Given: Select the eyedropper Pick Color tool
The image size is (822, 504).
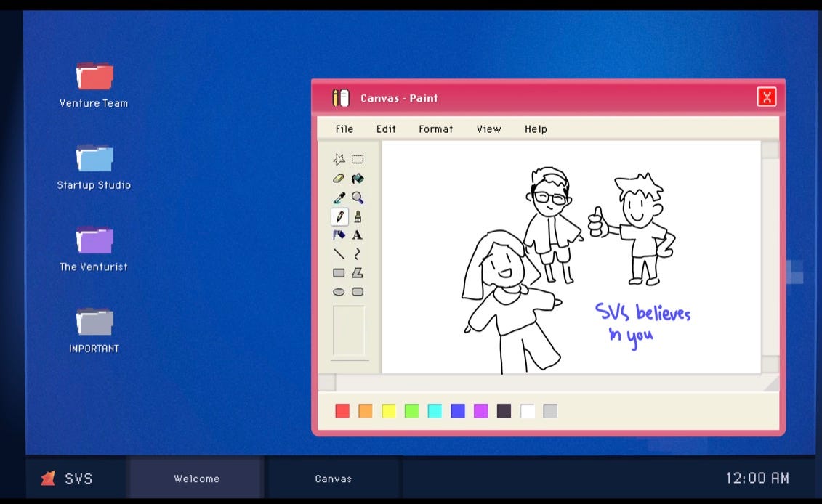Looking at the screenshot, I should point(339,198).
